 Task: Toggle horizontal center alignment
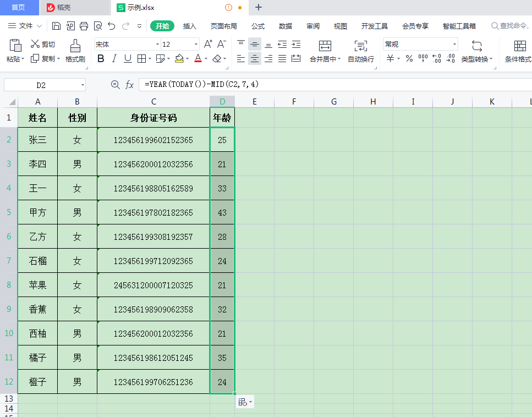(x=255, y=59)
